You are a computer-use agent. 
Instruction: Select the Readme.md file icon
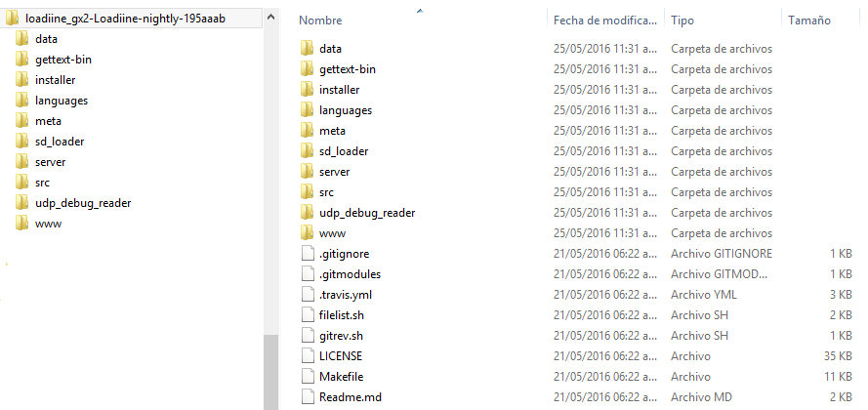point(308,396)
